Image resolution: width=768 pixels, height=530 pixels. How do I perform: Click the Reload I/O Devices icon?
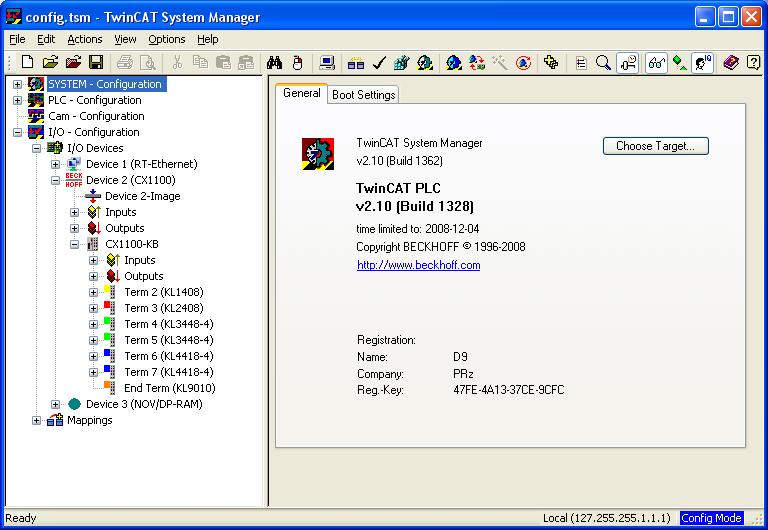click(x=477, y=62)
